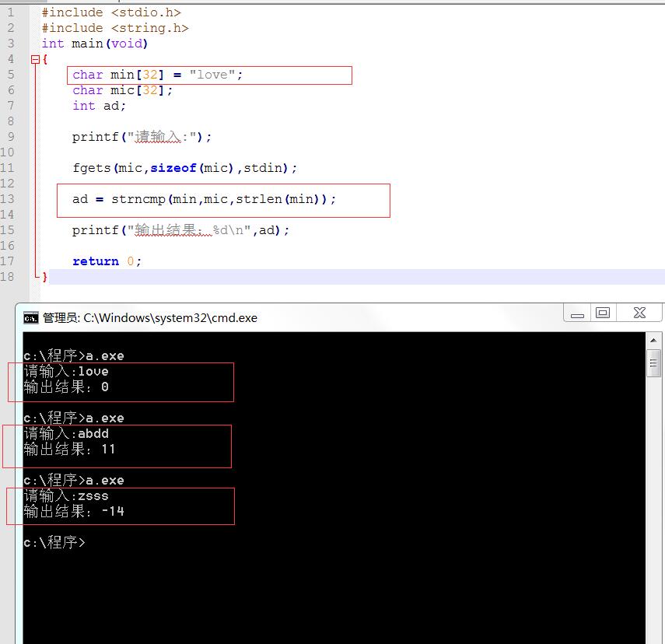This screenshot has height=644, width=665.
Task: Click line number 13 in gutter
Action: pos(7,199)
